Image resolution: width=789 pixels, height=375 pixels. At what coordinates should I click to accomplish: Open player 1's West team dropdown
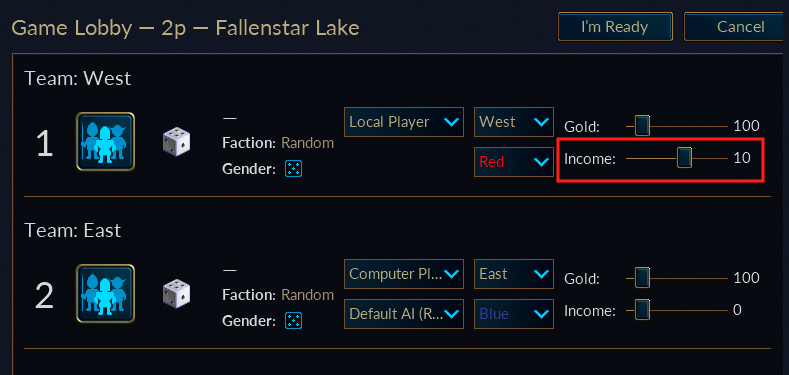(514, 122)
